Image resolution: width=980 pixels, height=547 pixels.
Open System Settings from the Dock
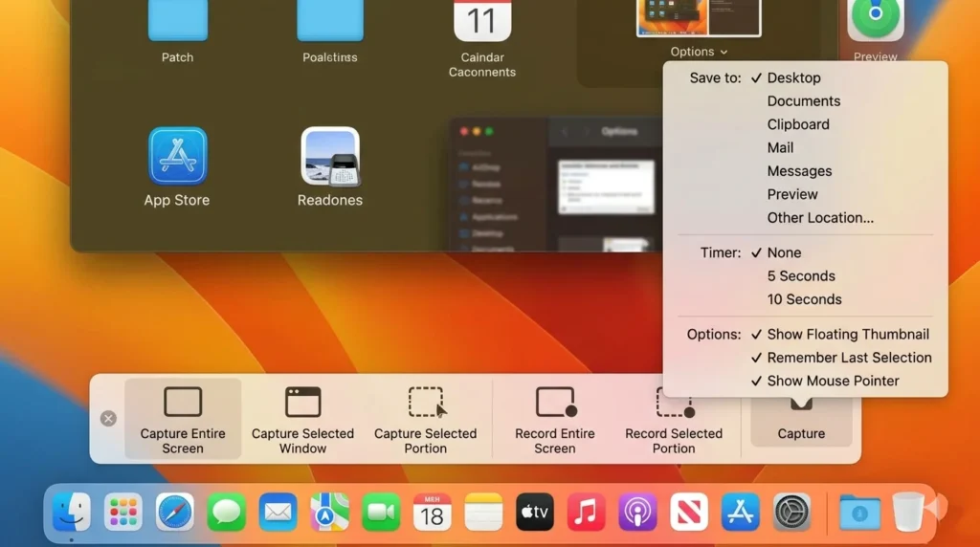pyautogui.click(x=791, y=512)
